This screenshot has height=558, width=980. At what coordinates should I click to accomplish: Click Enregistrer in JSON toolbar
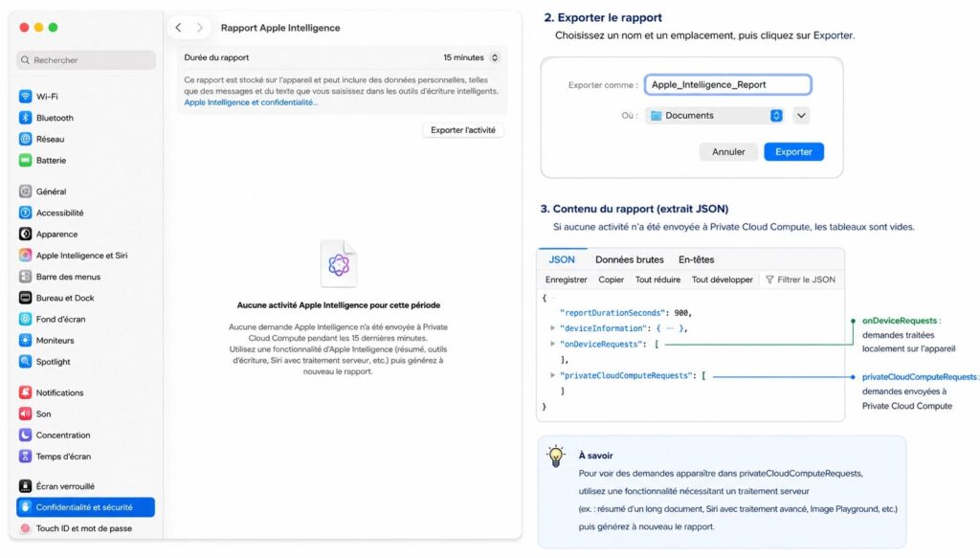pyautogui.click(x=566, y=279)
